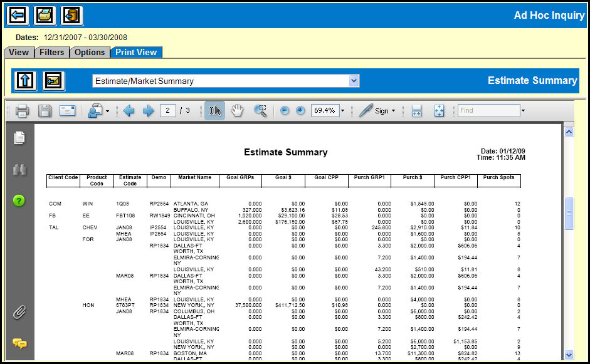
Task: Click the 37,500.000 Goal GRPs value
Action: click(248, 305)
